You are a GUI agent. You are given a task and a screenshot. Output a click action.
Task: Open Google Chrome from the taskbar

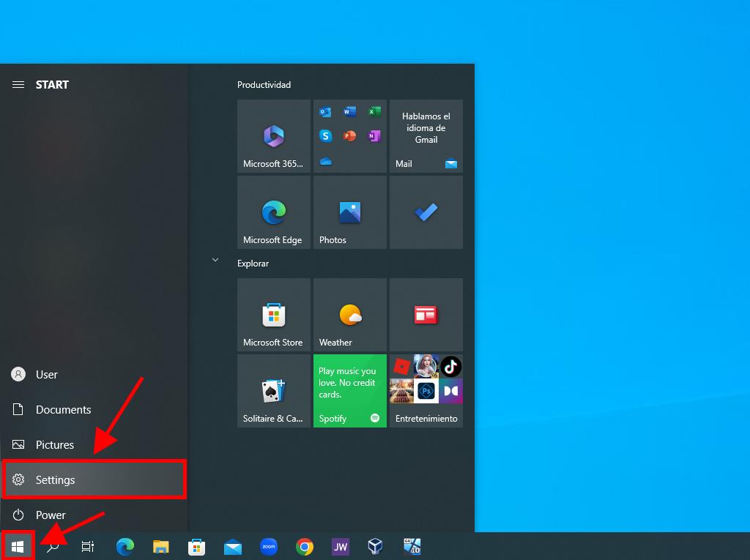[305, 546]
